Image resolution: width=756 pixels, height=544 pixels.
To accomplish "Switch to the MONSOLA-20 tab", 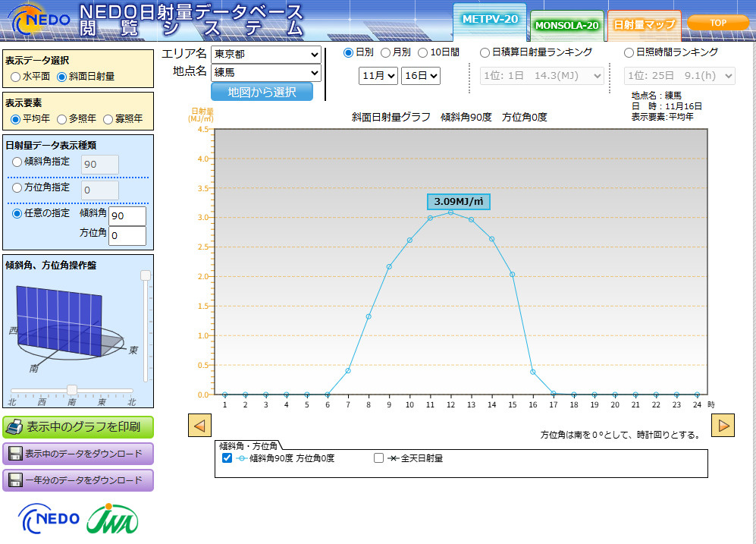I will [566, 25].
